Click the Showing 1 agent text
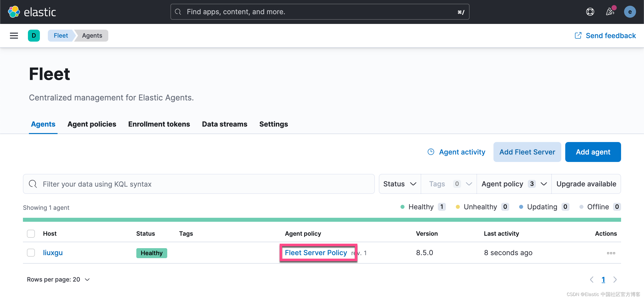This screenshot has width=644, height=299. (x=46, y=208)
